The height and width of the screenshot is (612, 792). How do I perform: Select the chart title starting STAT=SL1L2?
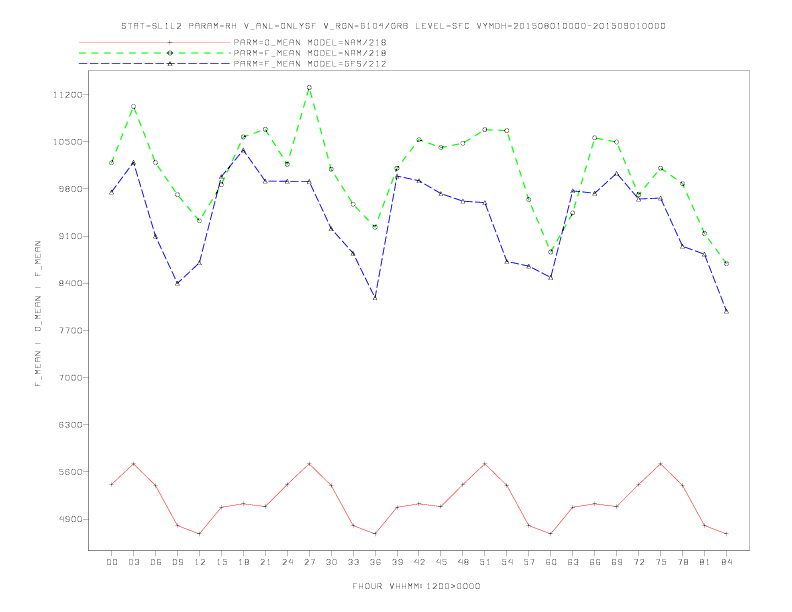click(x=393, y=26)
